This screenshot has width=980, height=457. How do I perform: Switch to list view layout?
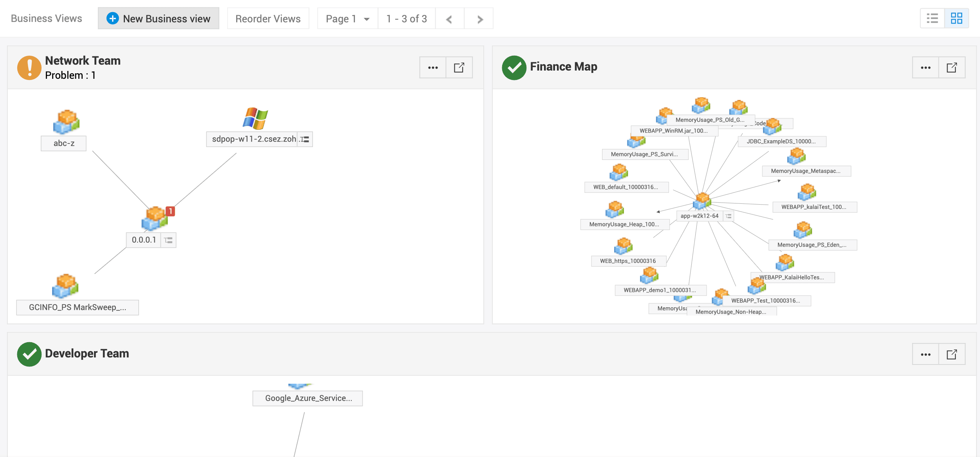(932, 18)
